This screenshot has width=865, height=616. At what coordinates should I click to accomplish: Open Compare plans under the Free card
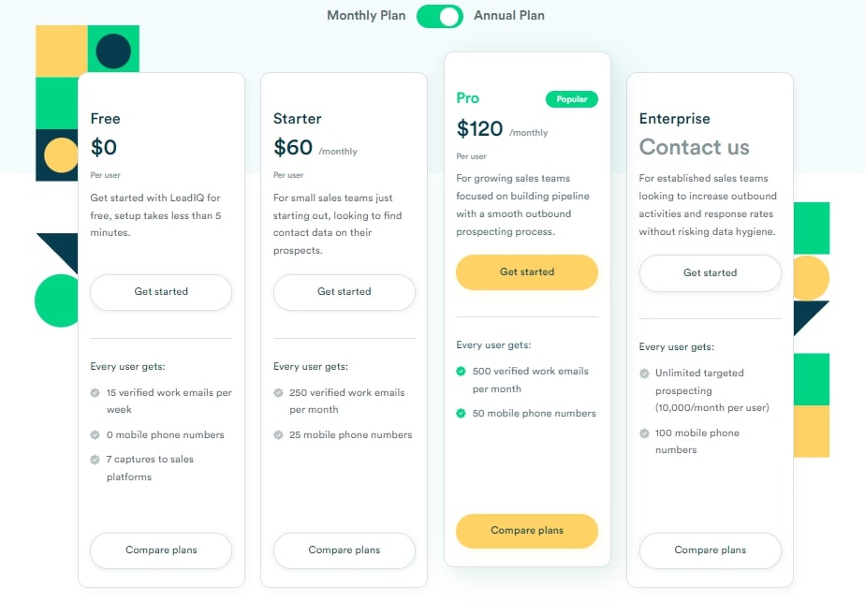(161, 550)
